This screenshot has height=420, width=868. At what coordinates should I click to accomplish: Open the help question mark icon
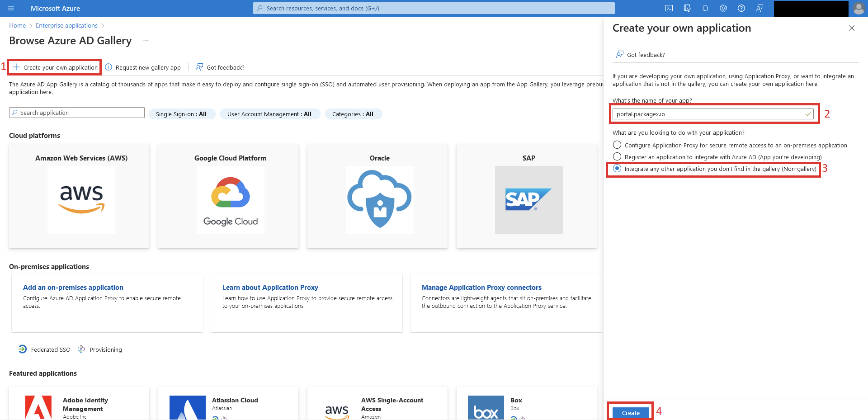coord(741,8)
